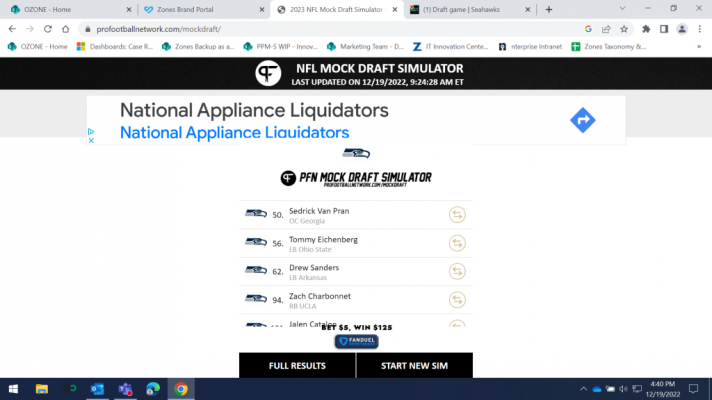Screen dimensions: 712x400
Task: Open PPM-S WIP bookmark
Action: pyautogui.click(x=281, y=46)
